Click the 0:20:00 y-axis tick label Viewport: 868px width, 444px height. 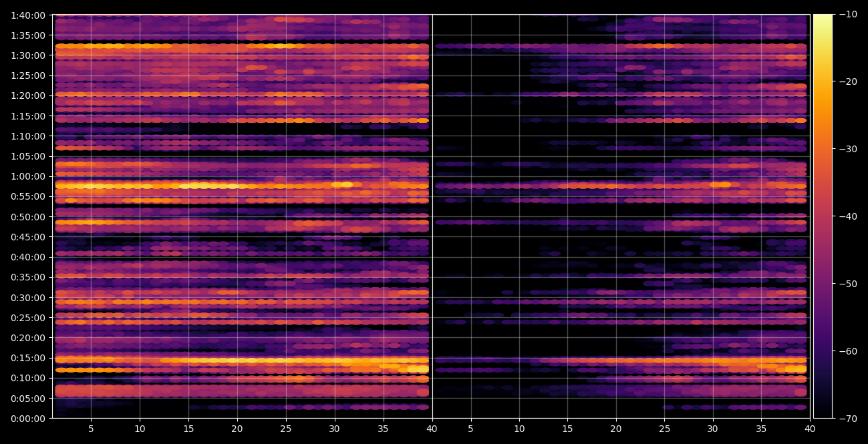tap(27, 338)
